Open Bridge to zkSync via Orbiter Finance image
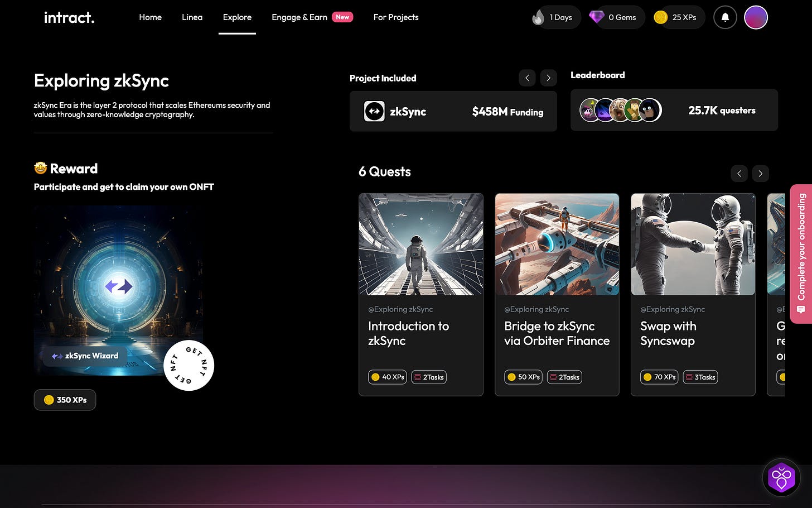This screenshot has width=812, height=508. click(557, 244)
